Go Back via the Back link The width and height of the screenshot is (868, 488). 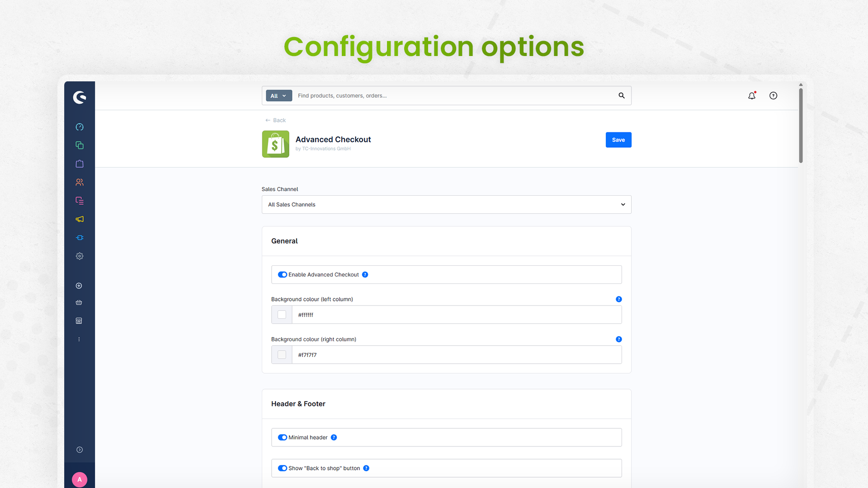pyautogui.click(x=275, y=120)
